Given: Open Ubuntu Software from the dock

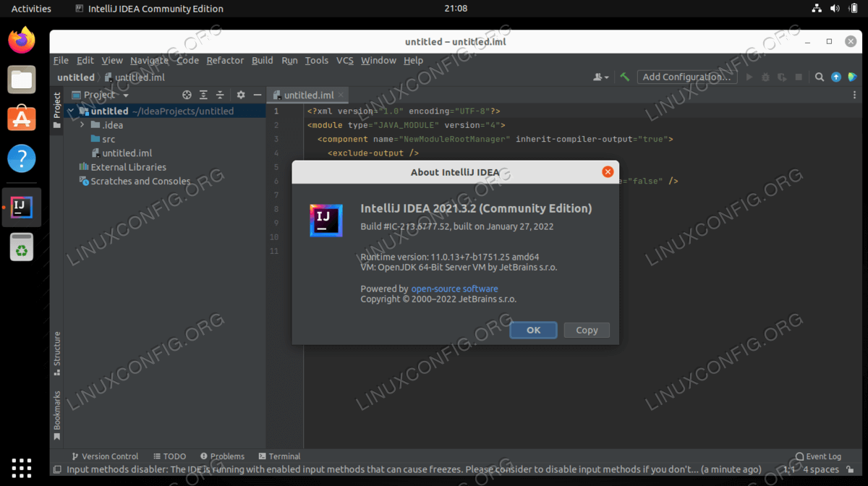Looking at the screenshot, I should (x=22, y=118).
